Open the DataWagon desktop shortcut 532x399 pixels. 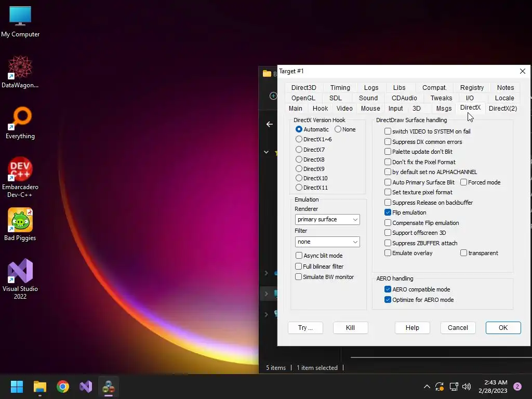coord(20,72)
